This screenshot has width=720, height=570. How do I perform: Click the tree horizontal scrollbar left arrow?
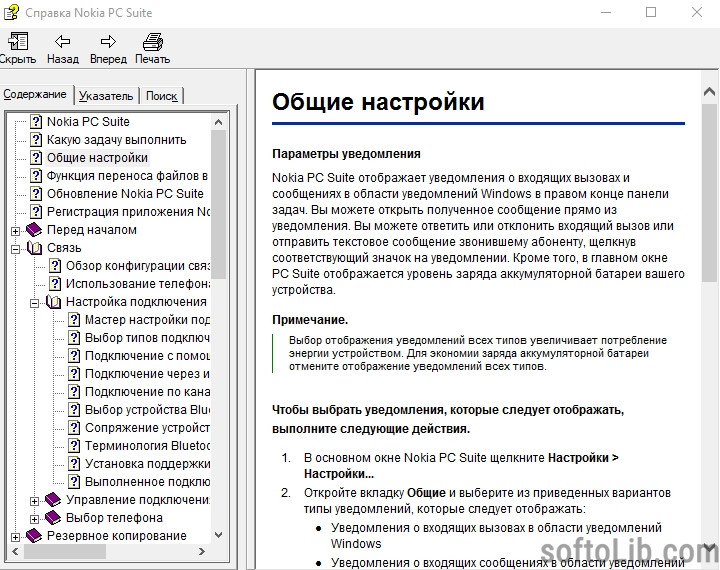coord(15,551)
